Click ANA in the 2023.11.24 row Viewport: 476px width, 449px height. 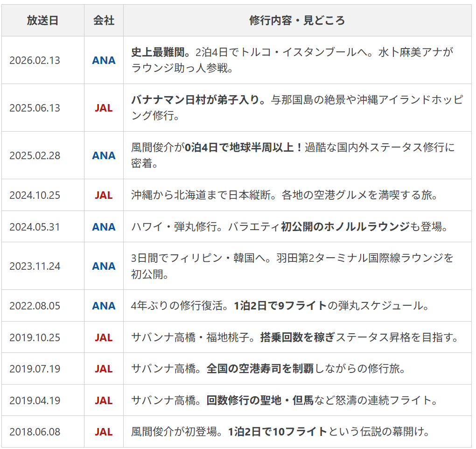[x=104, y=266]
